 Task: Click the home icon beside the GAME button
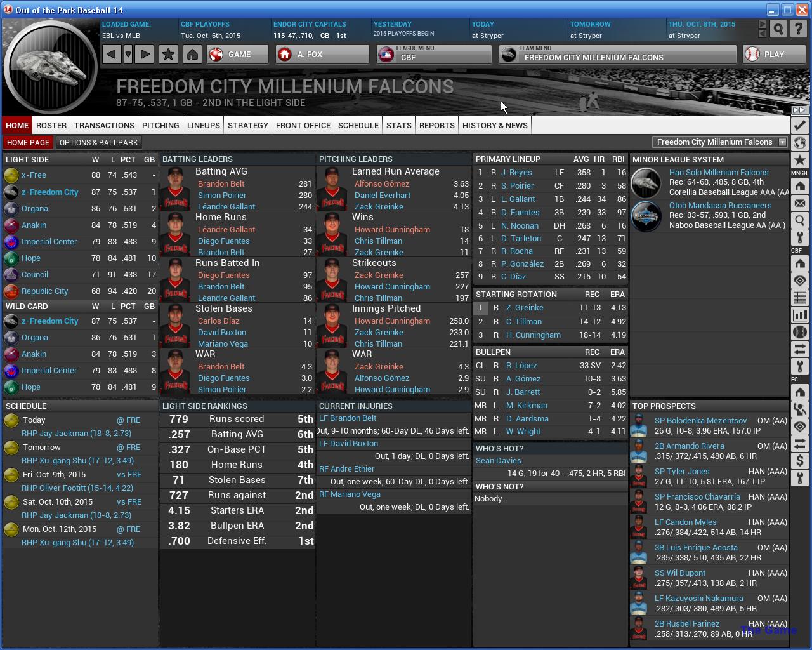click(x=192, y=55)
